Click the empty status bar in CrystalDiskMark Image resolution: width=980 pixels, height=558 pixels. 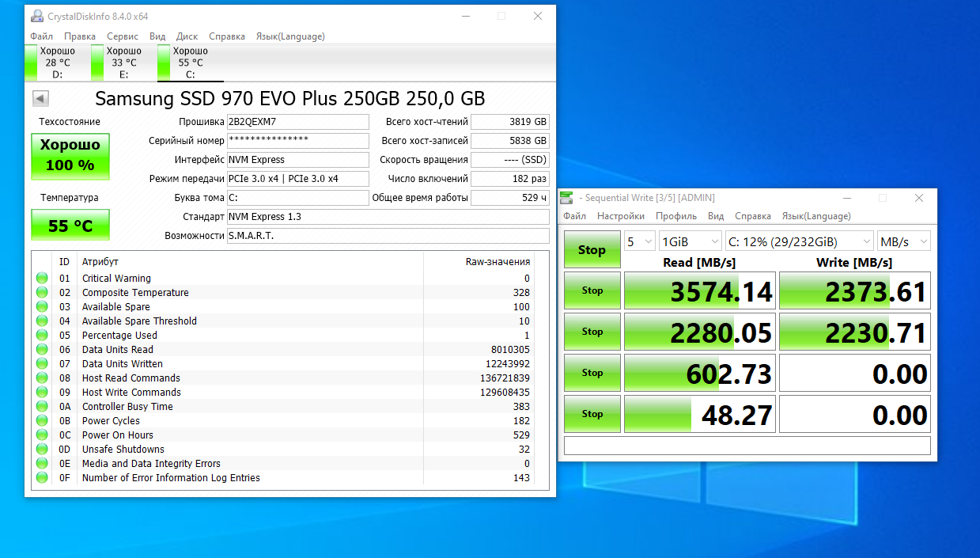click(x=747, y=446)
